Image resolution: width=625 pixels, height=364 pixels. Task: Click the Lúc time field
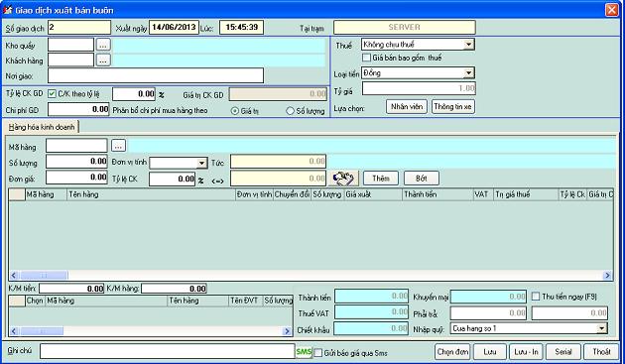coord(241,28)
